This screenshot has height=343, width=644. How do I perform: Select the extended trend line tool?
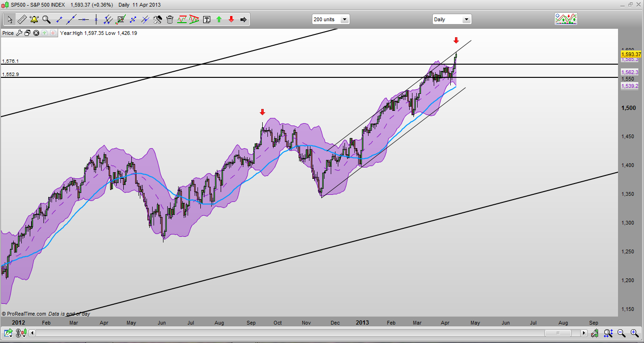[x=71, y=19]
